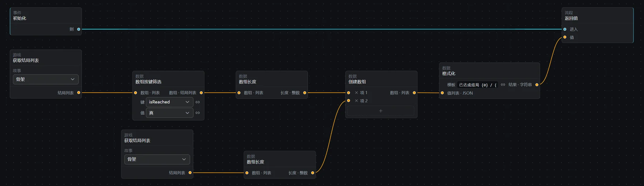
Task: Click the 数组·列表 input port of 数组按键筛选
Action: click(136, 93)
